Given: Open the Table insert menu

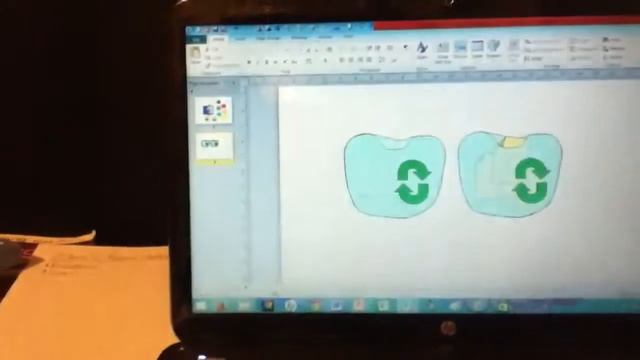Looking at the screenshot, I should click(477, 49).
